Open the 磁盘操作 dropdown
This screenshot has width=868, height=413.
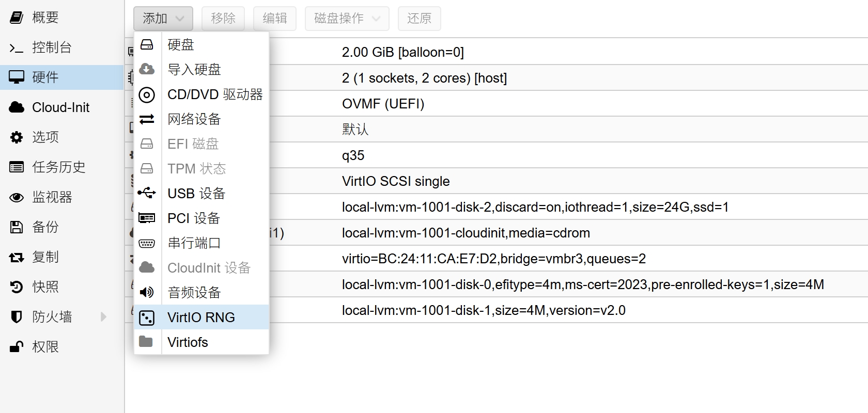click(347, 19)
